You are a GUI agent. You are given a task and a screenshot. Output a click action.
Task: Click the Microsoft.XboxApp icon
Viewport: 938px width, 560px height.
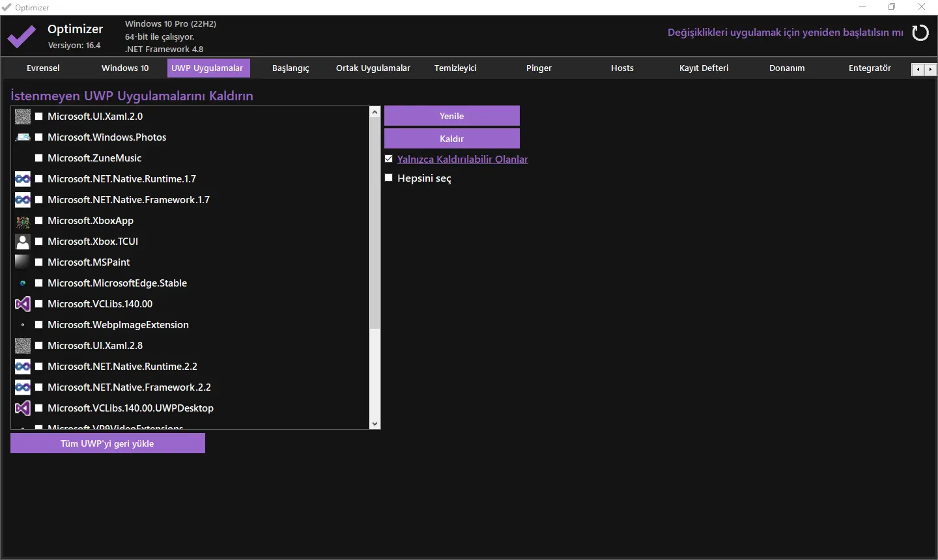(x=23, y=221)
